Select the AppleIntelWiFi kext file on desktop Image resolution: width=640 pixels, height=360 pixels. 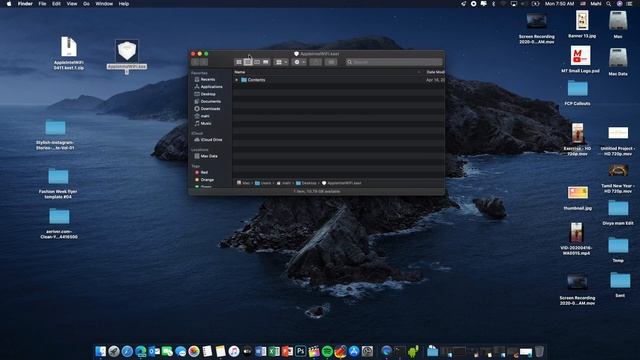[x=127, y=55]
